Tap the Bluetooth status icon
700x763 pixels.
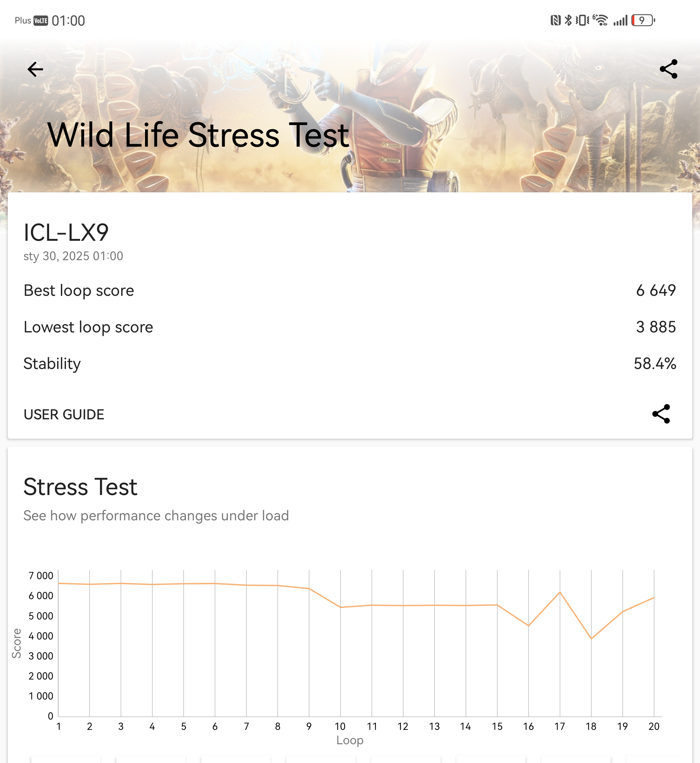pos(568,20)
